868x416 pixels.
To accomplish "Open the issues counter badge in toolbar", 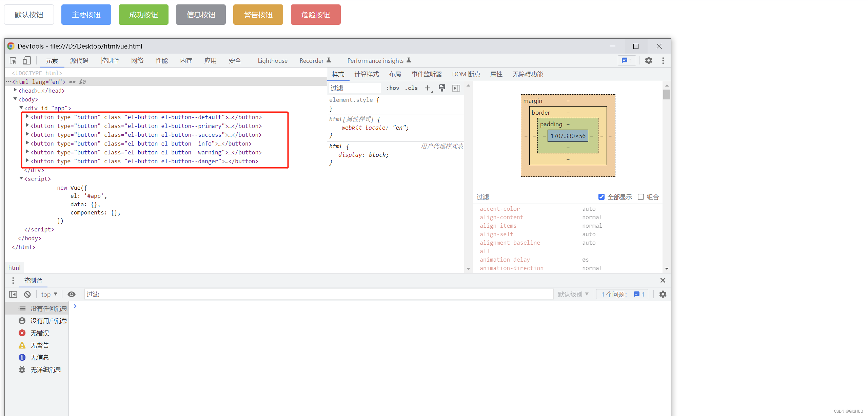I will (x=627, y=60).
